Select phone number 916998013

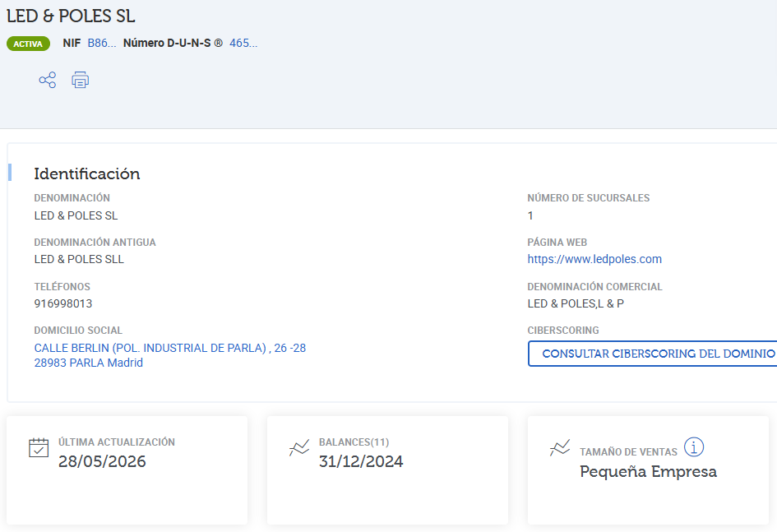point(63,303)
